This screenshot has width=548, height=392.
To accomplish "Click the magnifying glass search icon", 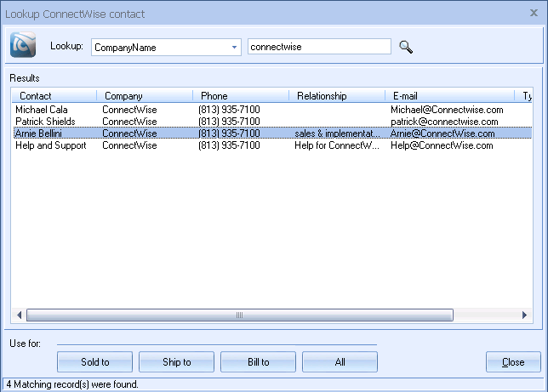I will coord(406,47).
